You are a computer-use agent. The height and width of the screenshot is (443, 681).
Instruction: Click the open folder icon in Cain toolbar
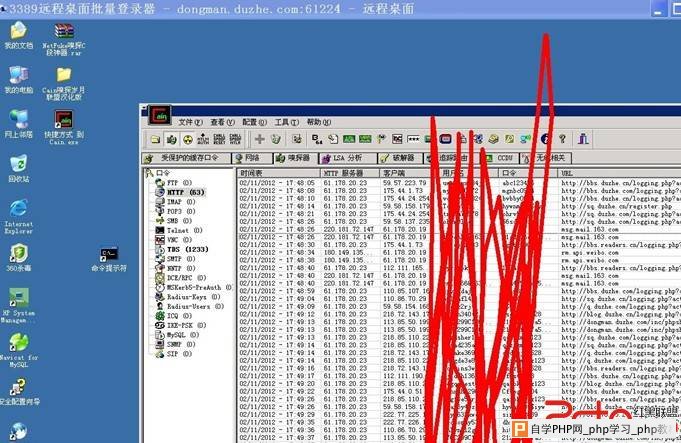point(155,139)
